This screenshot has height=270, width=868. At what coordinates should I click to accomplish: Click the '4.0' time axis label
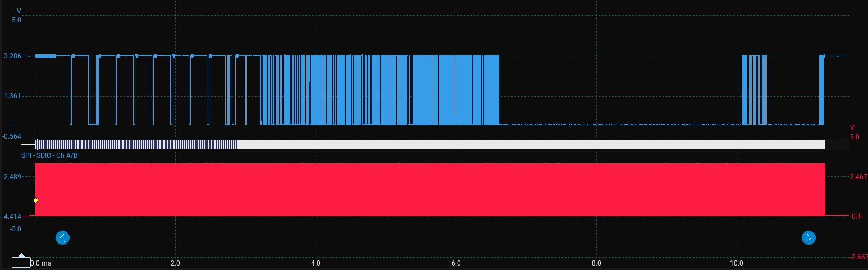tap(316, 263)
